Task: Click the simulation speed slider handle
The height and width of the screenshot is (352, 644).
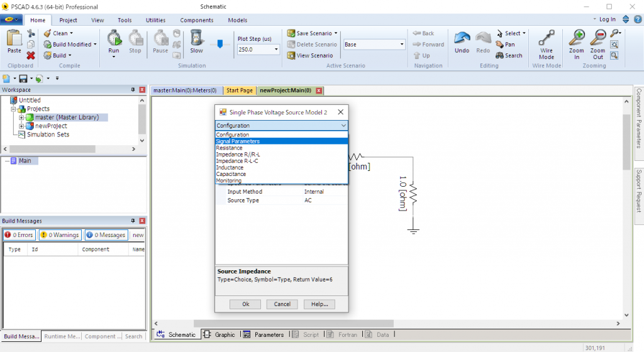Action: coord(219,44)
